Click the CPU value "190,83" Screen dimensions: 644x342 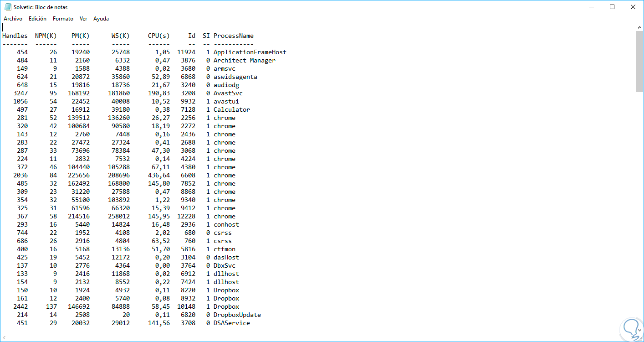click(x=159, y=93)
